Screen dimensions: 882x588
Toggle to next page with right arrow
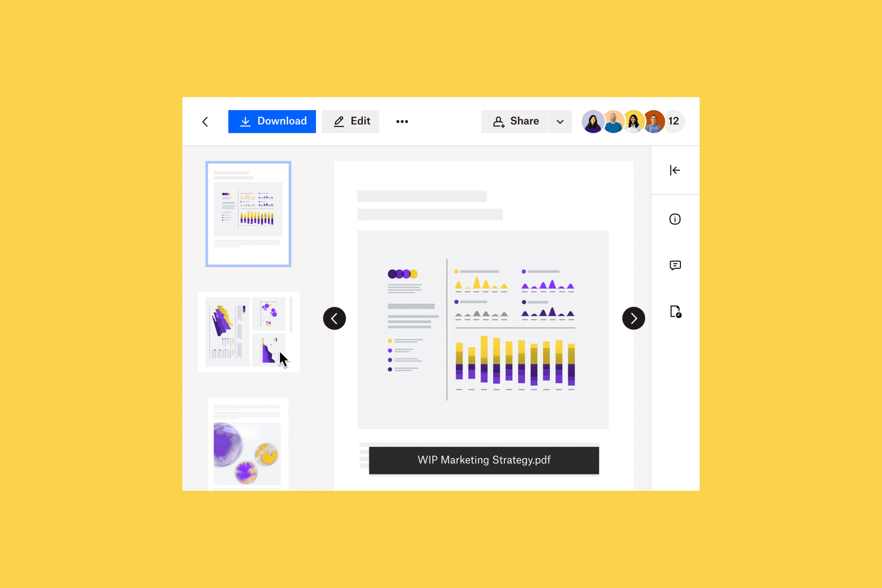coord(633,319)
